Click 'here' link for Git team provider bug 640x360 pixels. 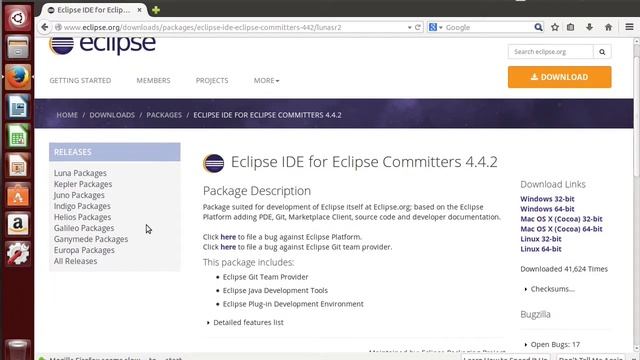pyautogui.click(x=228, y=247)
